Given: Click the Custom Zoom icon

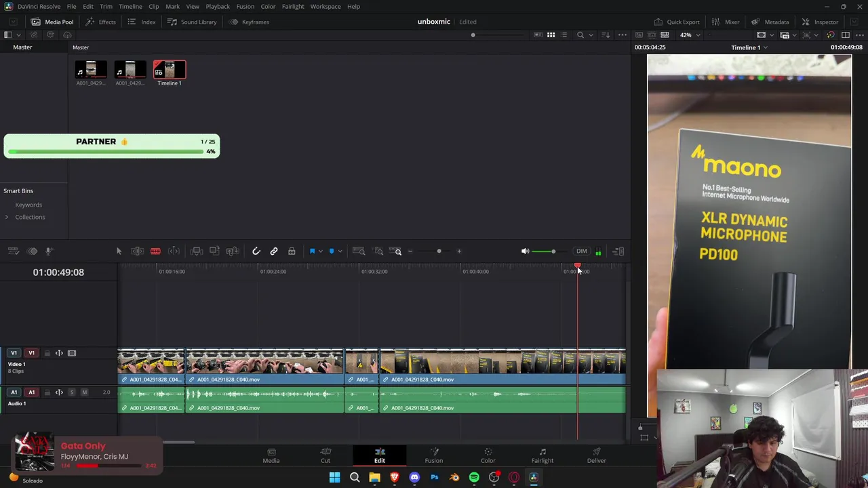Looking at the screenshot, I should [395, 251].
